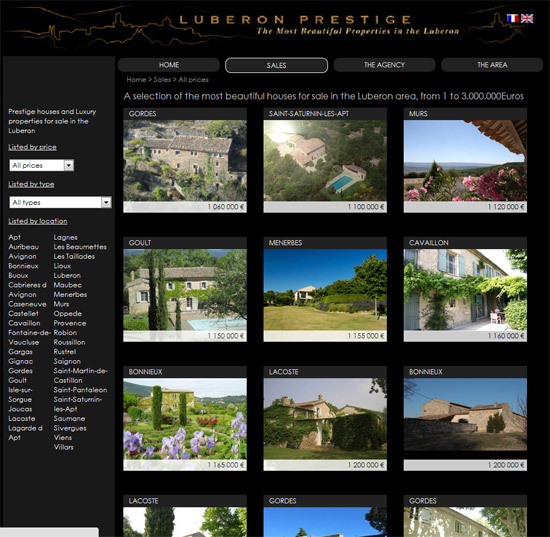Image resolution: width=550 pixels, height=537 pixels.
Task: Open THE AGENCY menu tab
Action: [384, 65]
